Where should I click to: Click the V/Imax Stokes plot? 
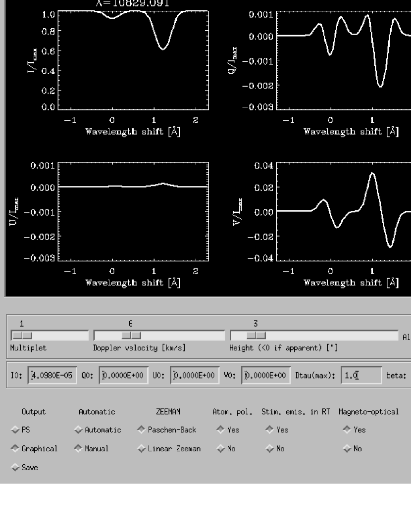344,211
